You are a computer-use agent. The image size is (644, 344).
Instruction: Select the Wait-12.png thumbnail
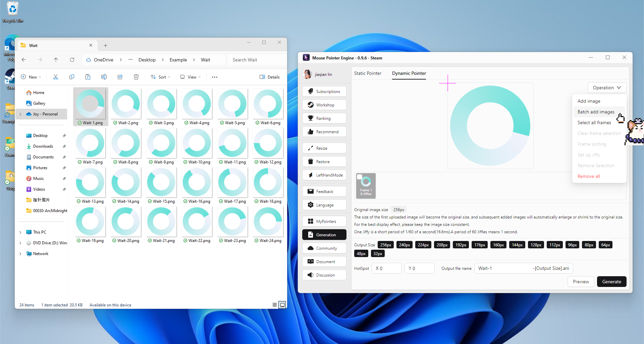[x=268, y=144]
